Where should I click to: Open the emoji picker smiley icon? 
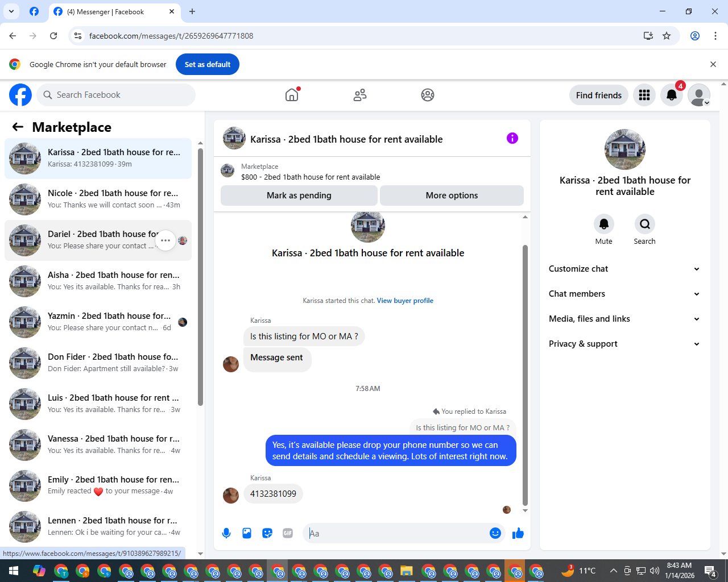pos(495,533)
